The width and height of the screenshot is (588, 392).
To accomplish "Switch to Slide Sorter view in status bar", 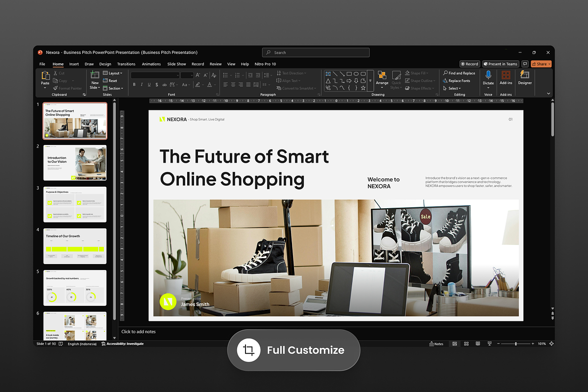I will (x=466, y=343).
